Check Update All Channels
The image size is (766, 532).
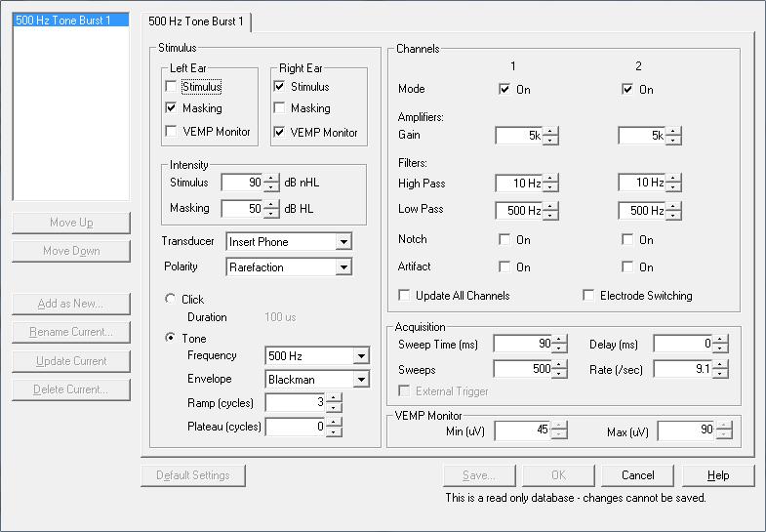pyautogui.click(x=404, y=296)
